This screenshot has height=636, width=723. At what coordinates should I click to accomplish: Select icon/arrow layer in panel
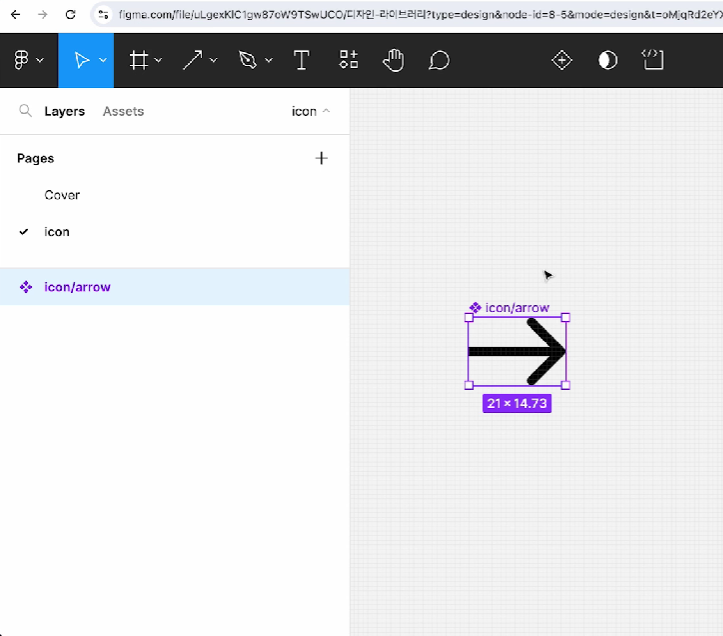(x=175, y=287)
